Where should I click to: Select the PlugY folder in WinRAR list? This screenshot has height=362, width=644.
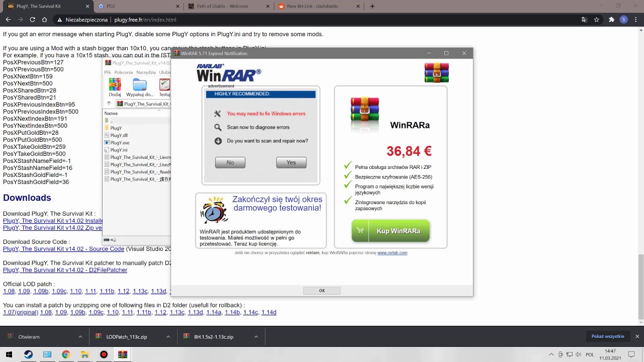coord(116,128)
